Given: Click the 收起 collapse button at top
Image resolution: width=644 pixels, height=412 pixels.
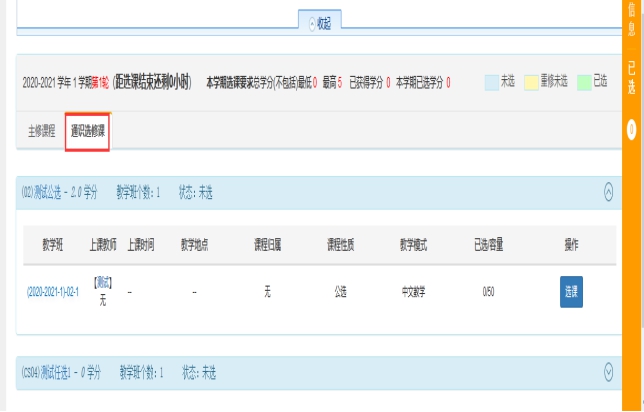Looking at the screenshot, I should pos(321,22).
